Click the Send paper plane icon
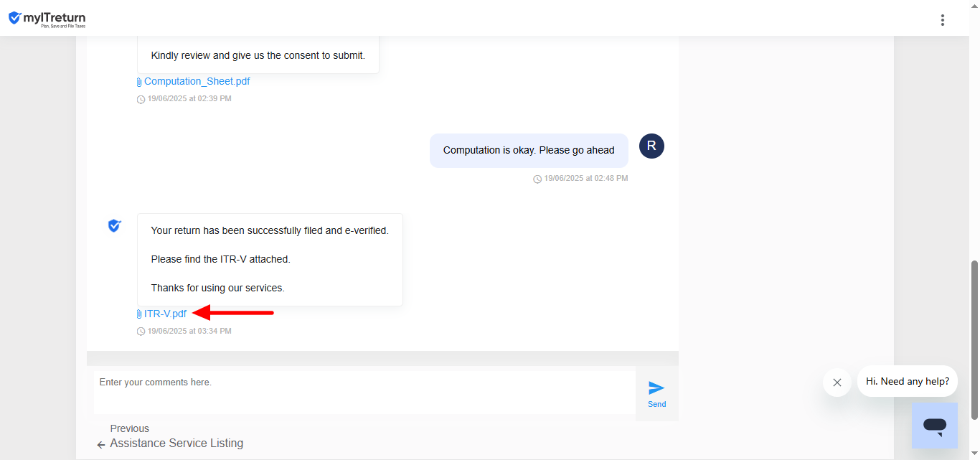 pyautogui.click(x=656, y=388)
